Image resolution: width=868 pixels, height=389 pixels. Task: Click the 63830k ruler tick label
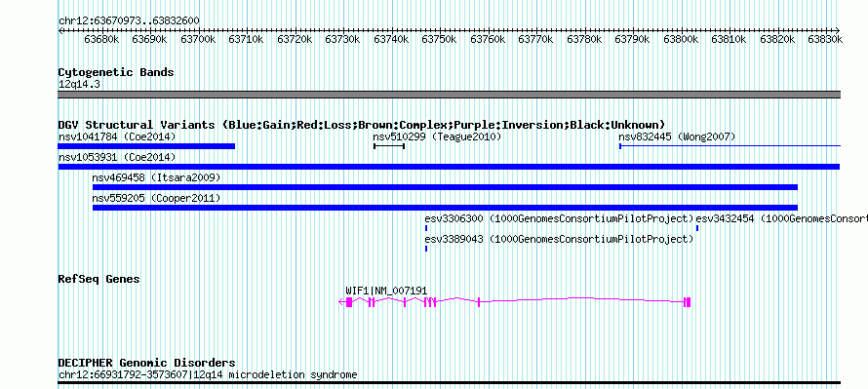(825, 39)
